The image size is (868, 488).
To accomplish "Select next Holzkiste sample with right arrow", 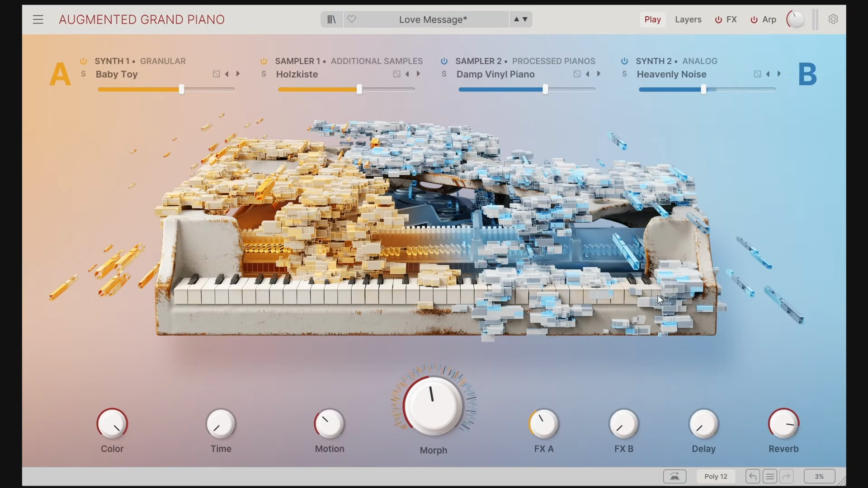I will [x=418, y=74].
